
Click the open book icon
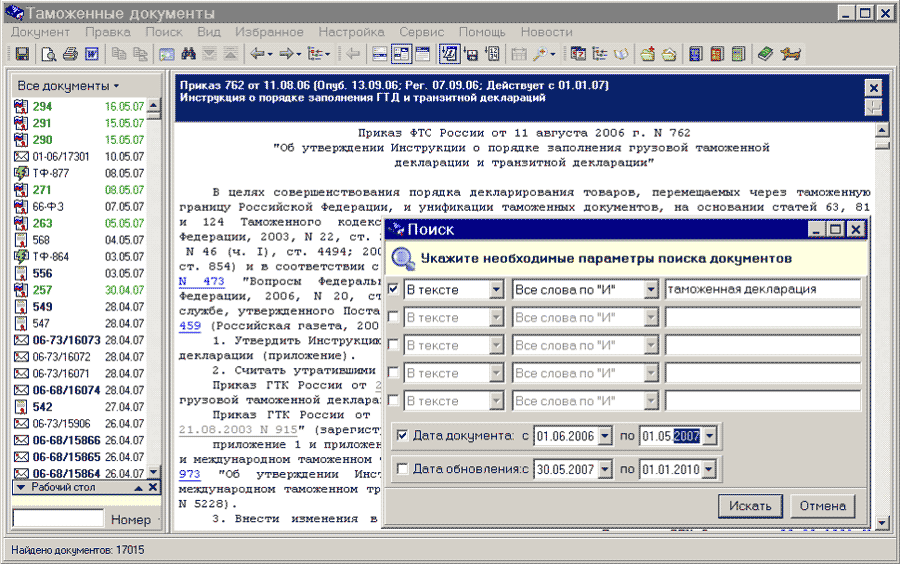[x=621, y=54]
